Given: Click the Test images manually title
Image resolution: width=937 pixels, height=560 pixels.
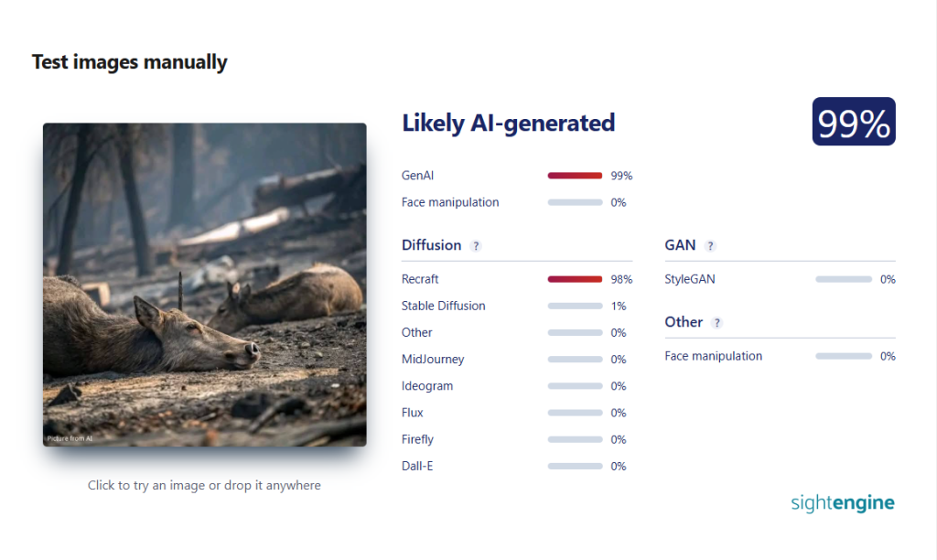Looking at the screenshot, I should click(130, 61).
